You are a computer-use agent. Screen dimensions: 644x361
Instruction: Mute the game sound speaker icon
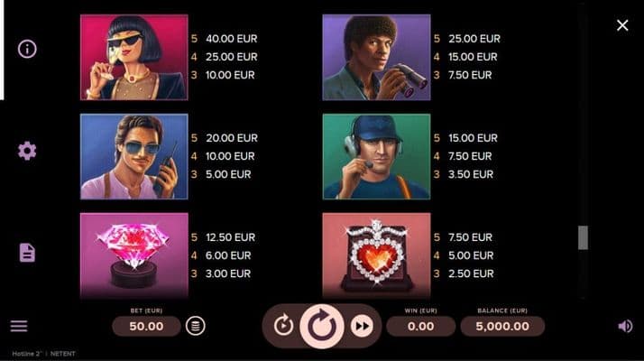[x=625, y=326]
